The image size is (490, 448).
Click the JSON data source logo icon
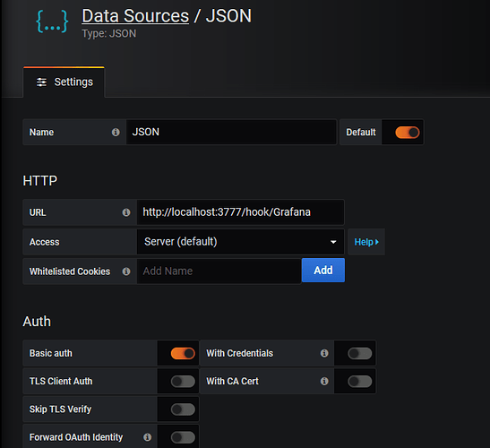point(52,22)
